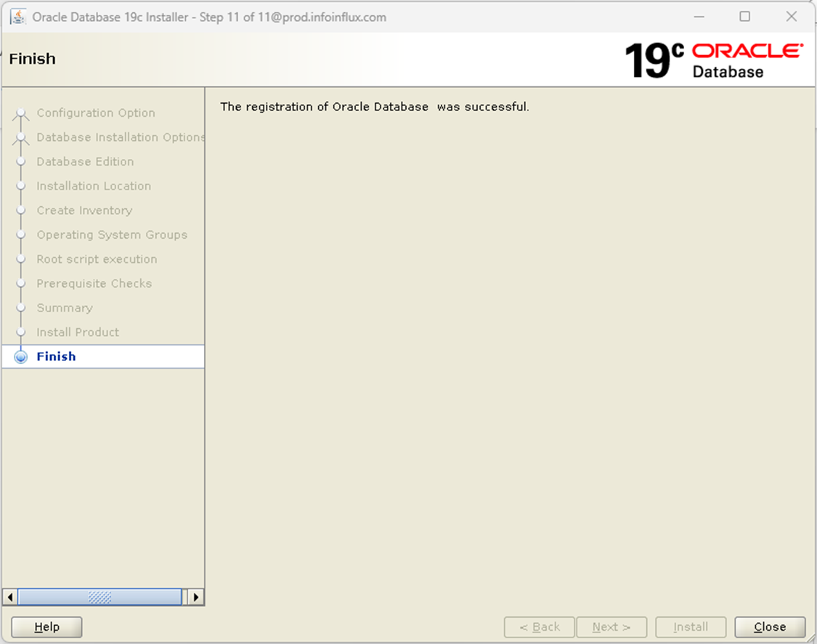Select the Create Inventory node icon
817x644 pixels.
coord(20,210)
